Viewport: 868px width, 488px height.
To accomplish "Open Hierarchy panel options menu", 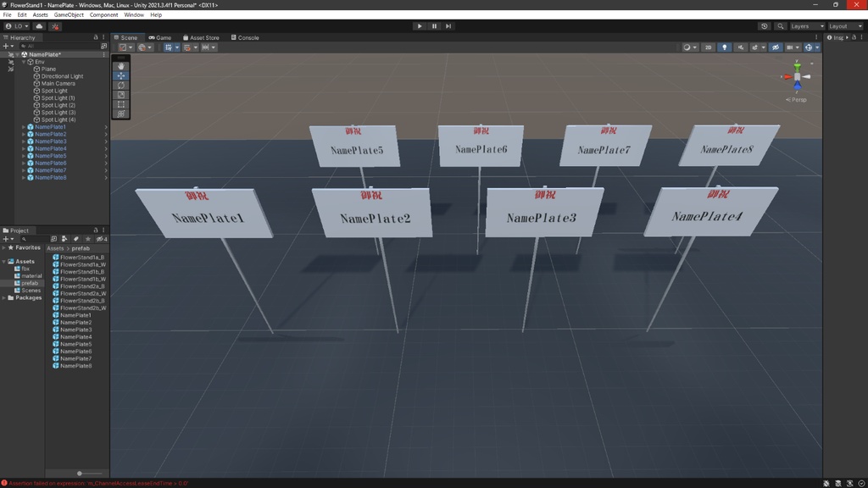I will point(103,37).
